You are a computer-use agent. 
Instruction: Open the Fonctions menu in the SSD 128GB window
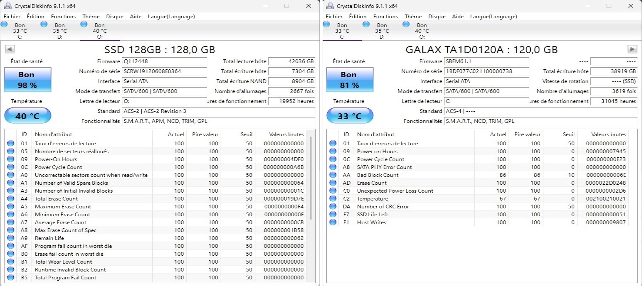point(63,17)
